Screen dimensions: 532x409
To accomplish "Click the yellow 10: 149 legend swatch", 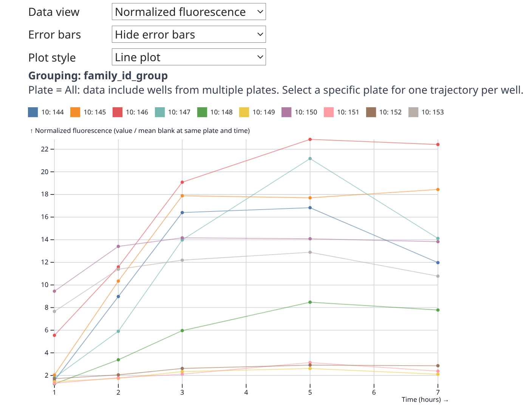I will tap(244, 112).
